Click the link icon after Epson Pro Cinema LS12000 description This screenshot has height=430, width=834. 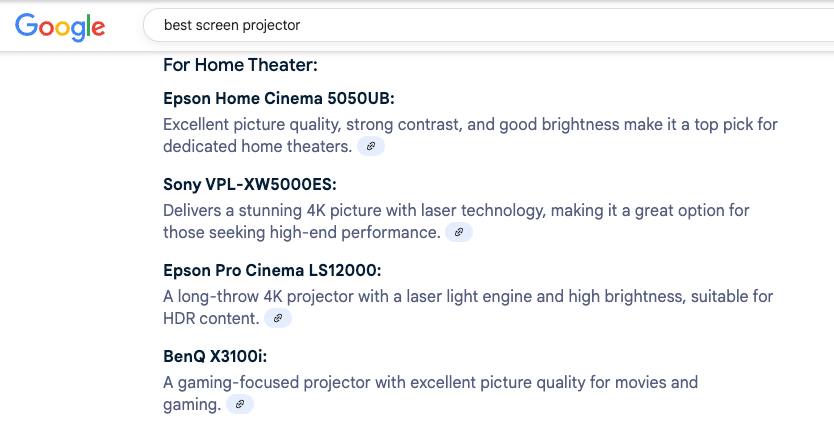pos(279,318)
